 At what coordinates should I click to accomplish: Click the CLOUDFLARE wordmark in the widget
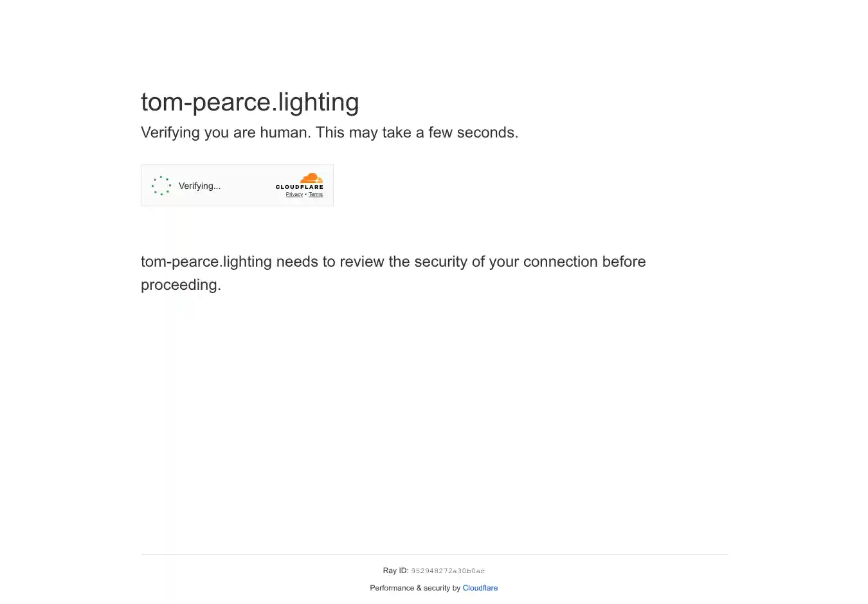(x=300, y=187)
